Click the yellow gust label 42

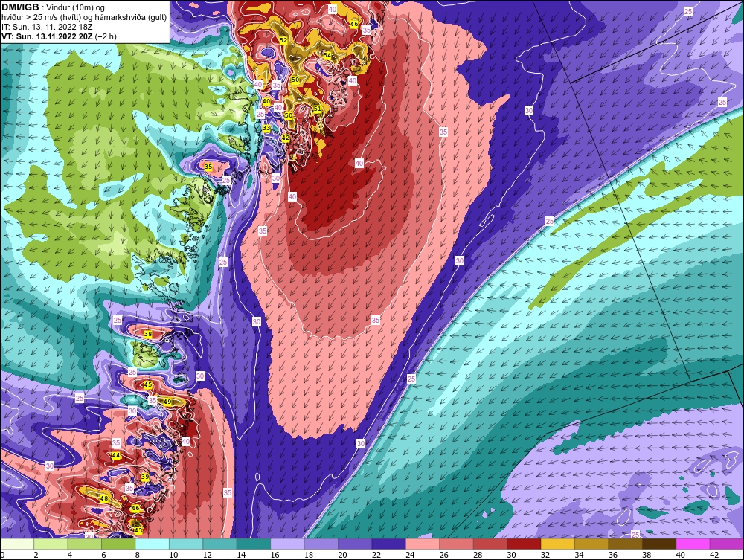[285, 138]
